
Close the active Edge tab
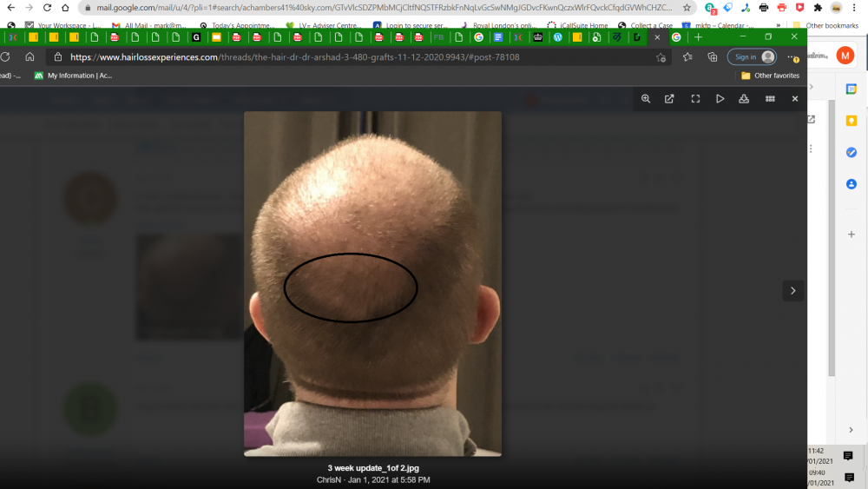pyautogui.click(x=657, y=37)
